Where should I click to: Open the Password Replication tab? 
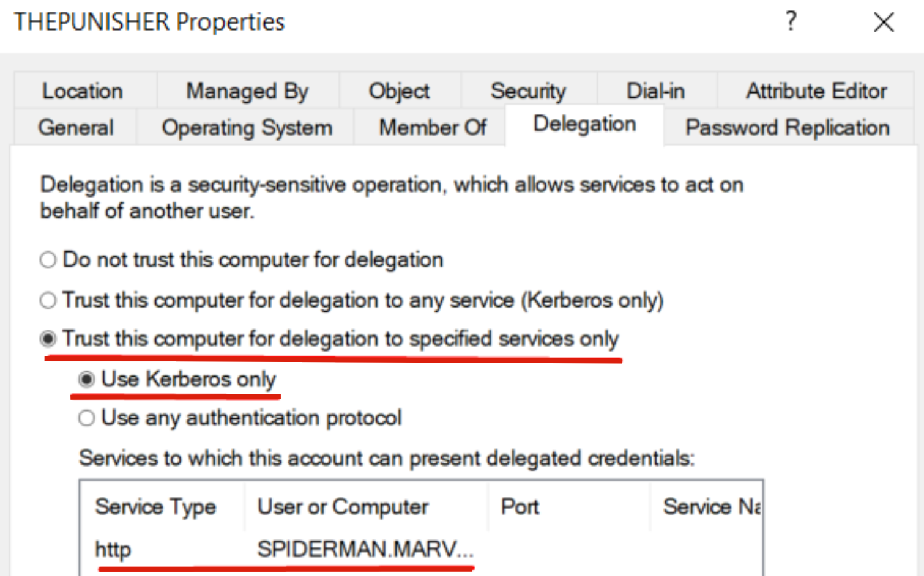tap(787, 128)
